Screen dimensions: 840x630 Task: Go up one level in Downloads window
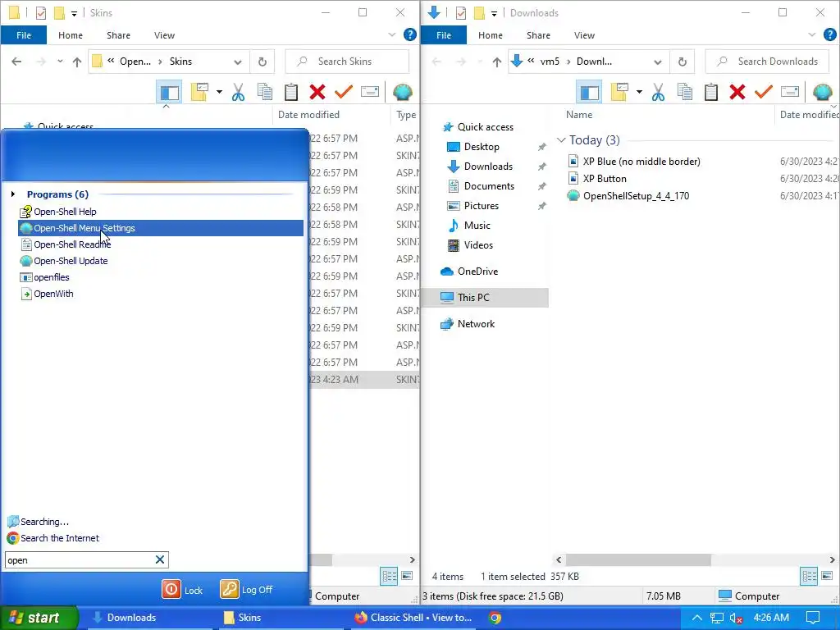click(496, 62)
